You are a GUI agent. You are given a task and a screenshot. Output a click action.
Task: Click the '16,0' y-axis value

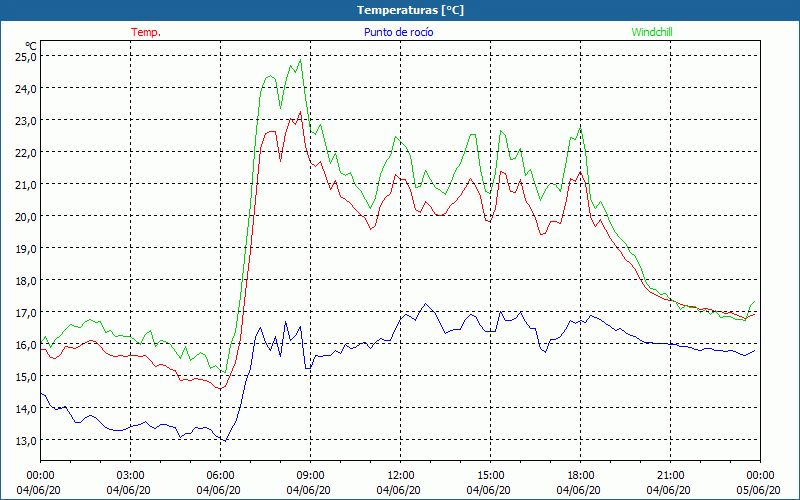[x=26, y=345]
